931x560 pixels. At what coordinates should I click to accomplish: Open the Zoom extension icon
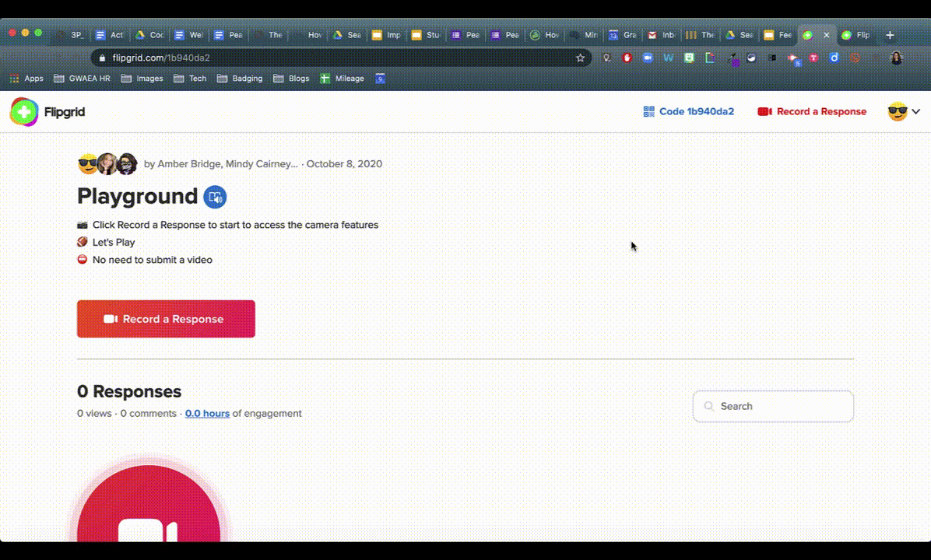click(648, 58)
